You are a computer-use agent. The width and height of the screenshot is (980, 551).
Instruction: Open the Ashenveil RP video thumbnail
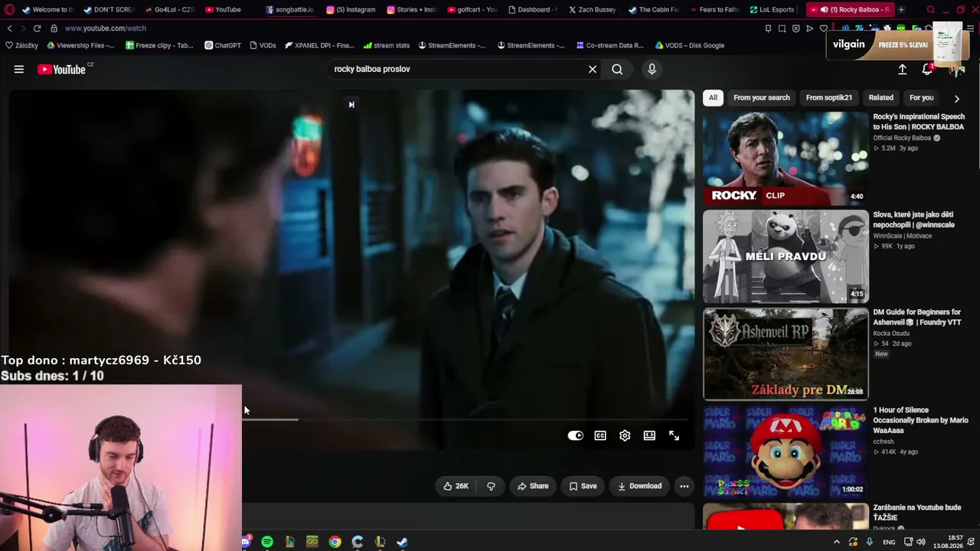(x=786, y=354)
